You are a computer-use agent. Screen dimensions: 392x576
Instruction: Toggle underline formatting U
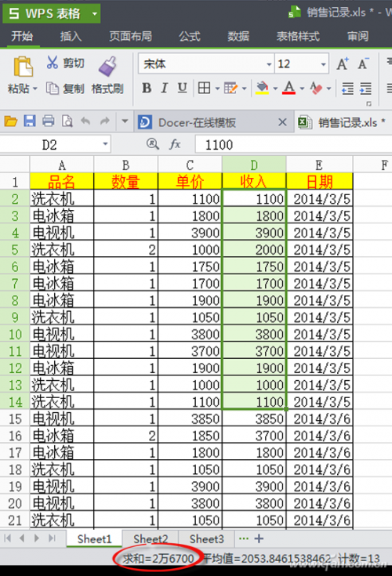182,88
